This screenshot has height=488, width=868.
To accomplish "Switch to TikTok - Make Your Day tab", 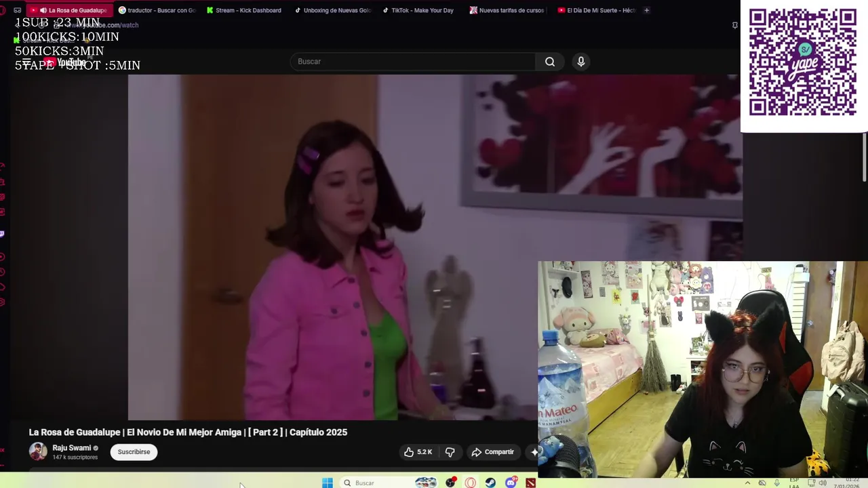I will click(x=419, y=10).
